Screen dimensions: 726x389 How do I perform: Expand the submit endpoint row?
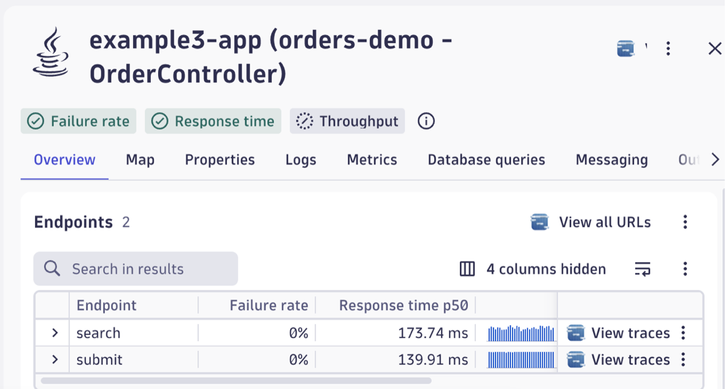(55, 360)
